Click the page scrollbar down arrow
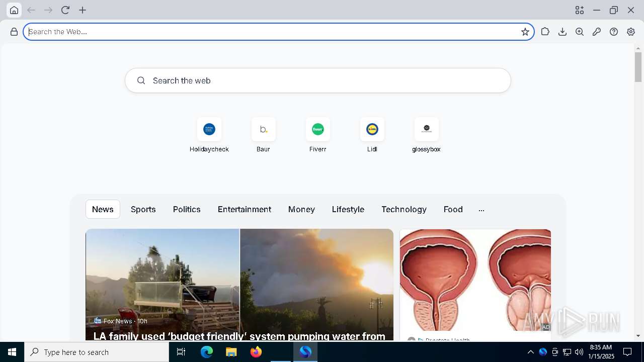This screenshot has height=362, width=644. 638,335
